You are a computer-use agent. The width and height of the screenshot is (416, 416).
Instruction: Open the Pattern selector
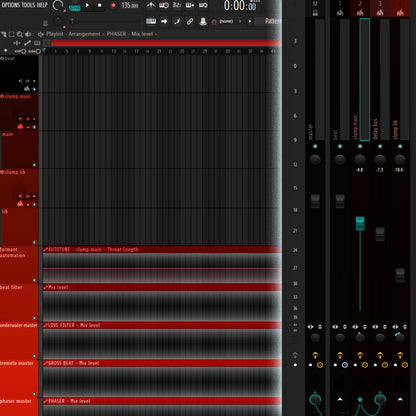[x=273, y=21]
